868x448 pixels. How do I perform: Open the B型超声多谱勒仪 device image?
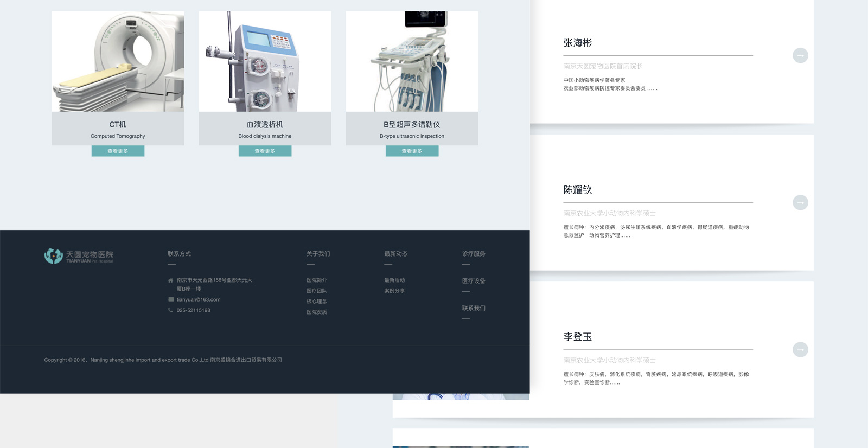(412, 61)
